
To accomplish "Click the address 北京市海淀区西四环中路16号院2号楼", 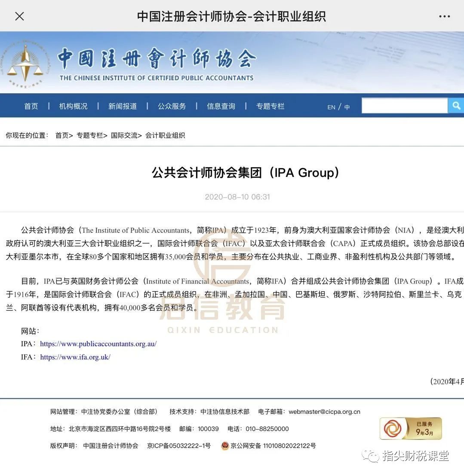I will (120, 429).
